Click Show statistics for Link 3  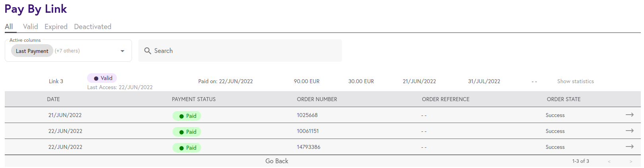(x=575, y=81)
